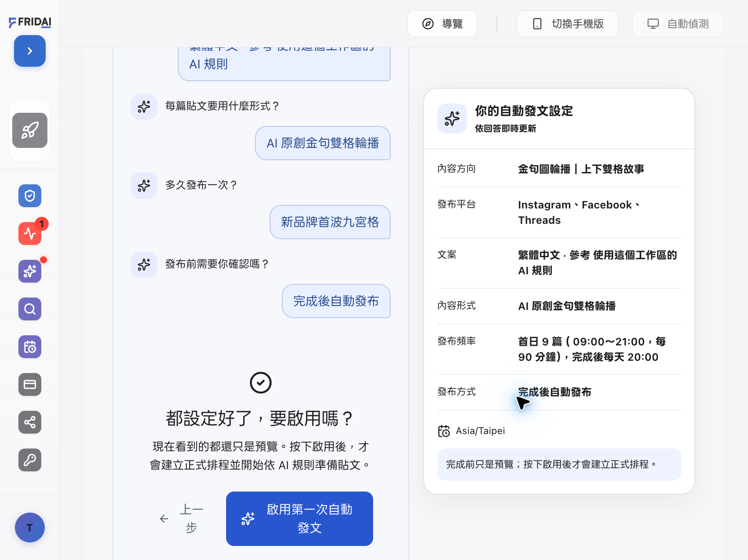
Task: Click the answer bubble AI 原創金句雙格輪播
Action: [323, 143]
